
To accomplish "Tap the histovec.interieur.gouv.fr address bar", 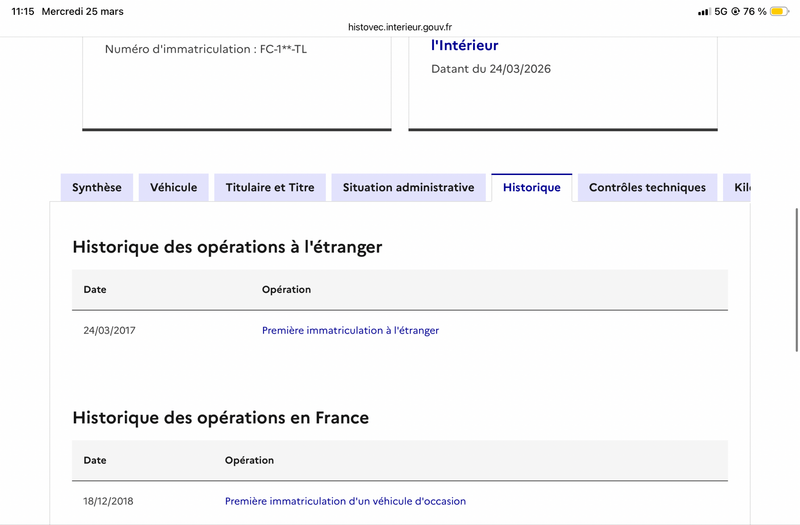I will 400,28.
